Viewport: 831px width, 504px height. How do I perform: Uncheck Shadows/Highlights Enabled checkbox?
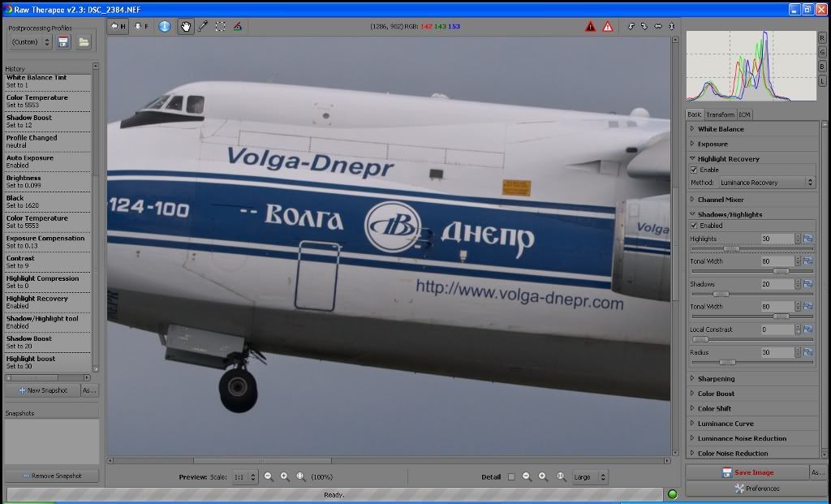click(694, 226)
